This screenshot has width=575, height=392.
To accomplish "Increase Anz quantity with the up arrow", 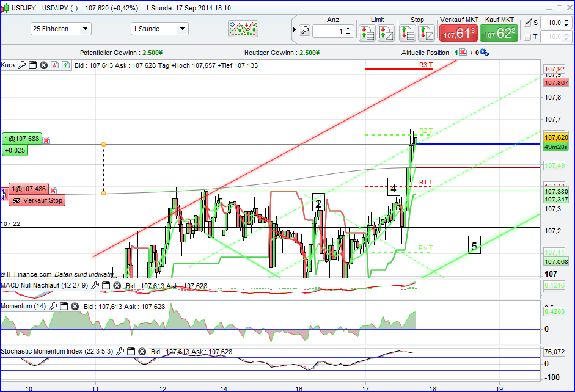I will pos(347,27).
